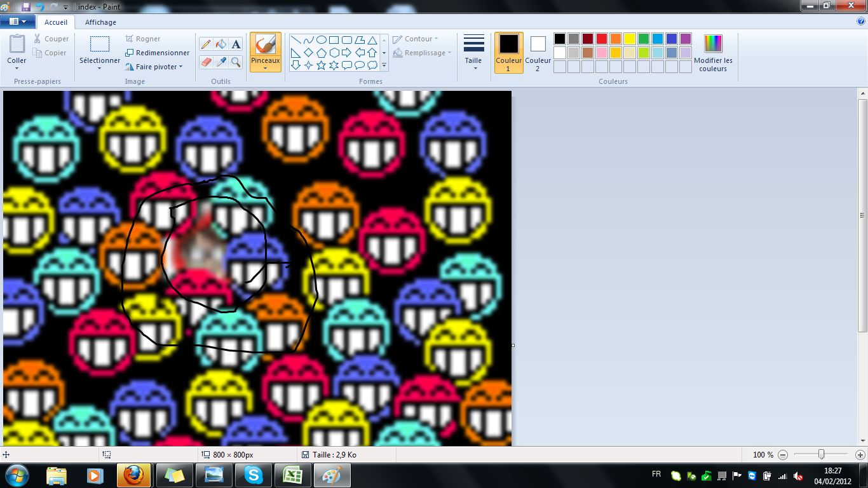Viewport: 868px width, 488px height.
Task: Expand the Sélectionner dropdown arrow
Action: coord(100,68)
